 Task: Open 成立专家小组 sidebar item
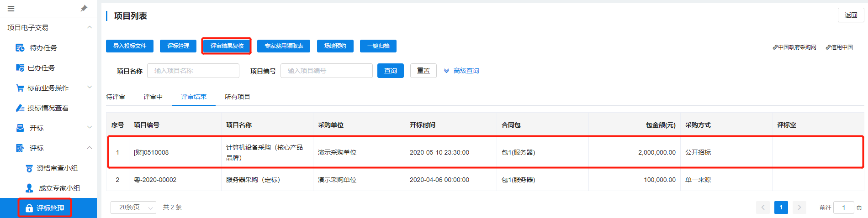(x=59, y=188)
